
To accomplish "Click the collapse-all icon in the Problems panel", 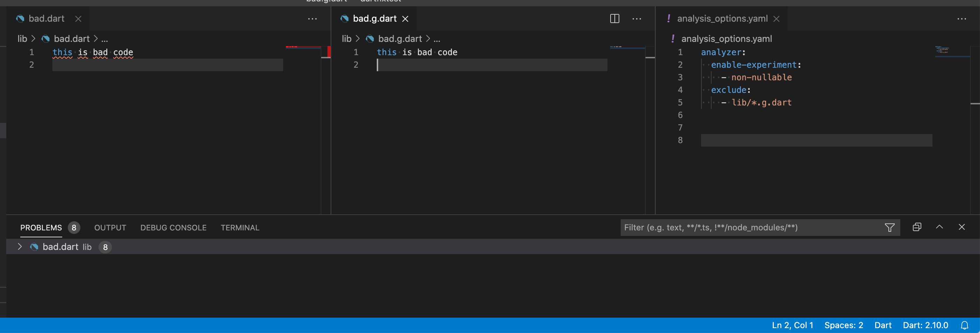I will (917, 227).
